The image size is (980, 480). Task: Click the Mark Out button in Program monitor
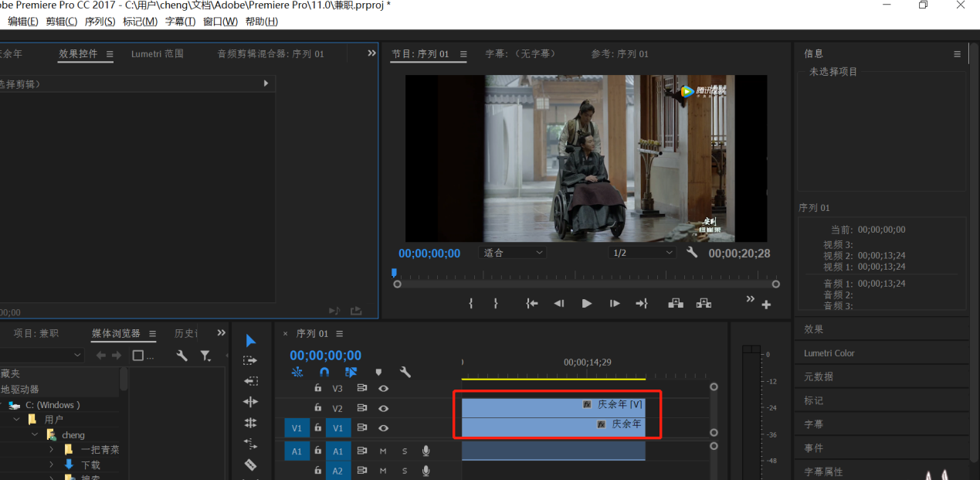coord(496,304)
